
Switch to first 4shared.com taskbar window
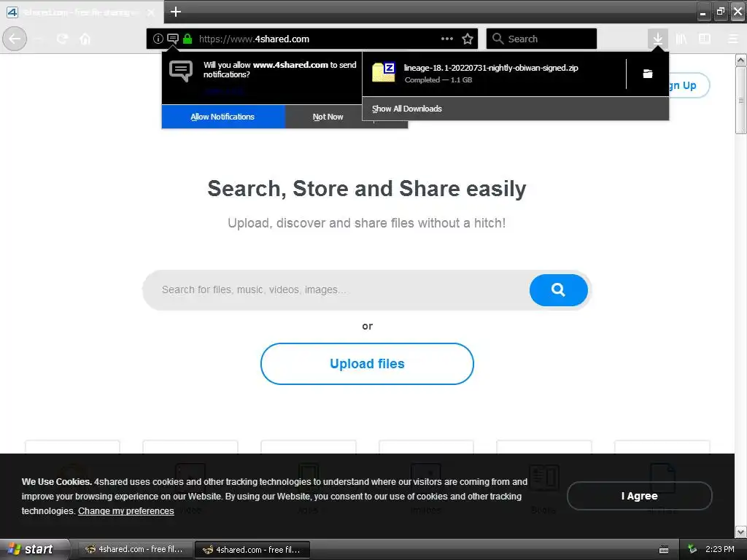point(134,549)
